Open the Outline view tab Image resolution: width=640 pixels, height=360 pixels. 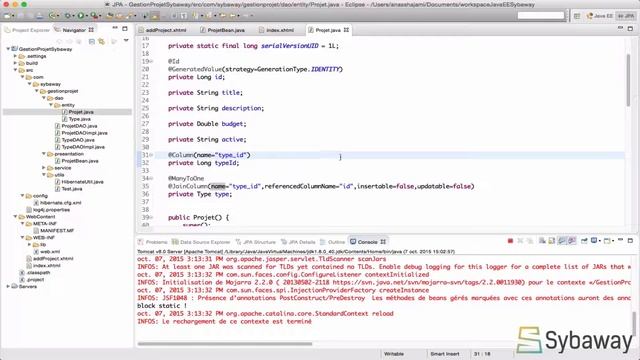[x=333, y=242]
